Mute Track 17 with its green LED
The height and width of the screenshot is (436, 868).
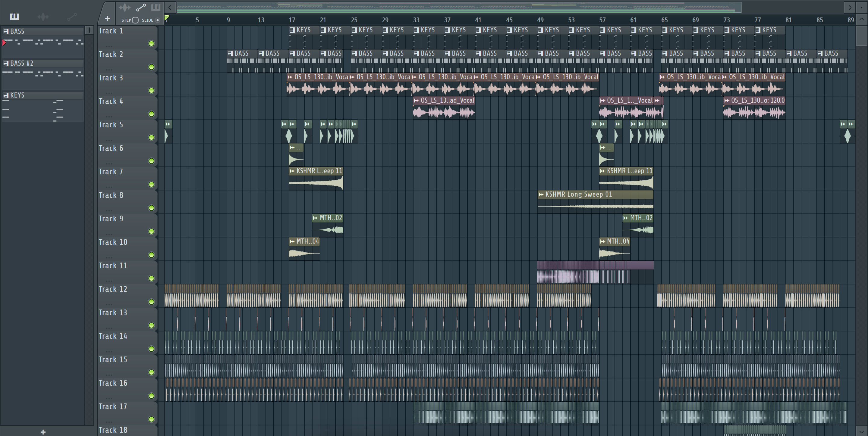[x=151, y=419]
